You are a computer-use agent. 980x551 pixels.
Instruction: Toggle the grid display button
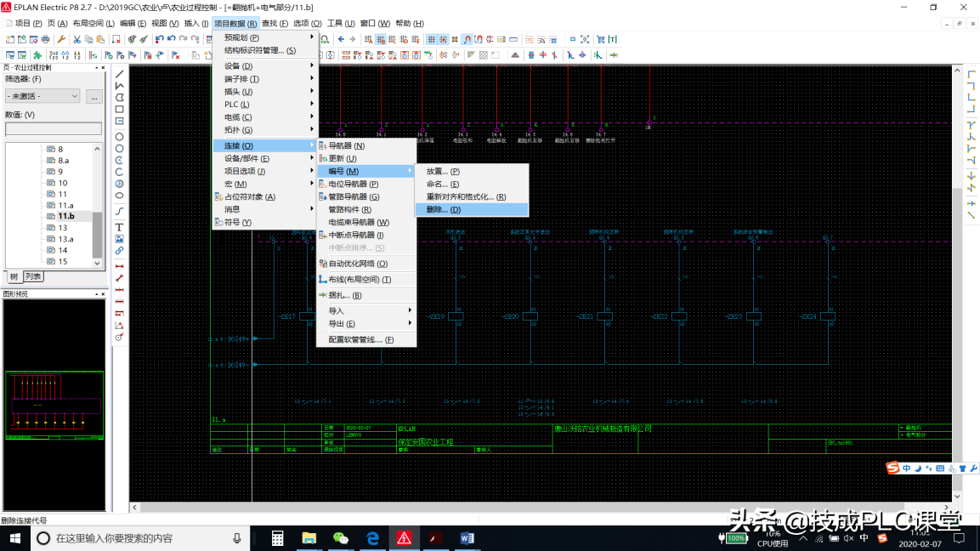(432, 39)
